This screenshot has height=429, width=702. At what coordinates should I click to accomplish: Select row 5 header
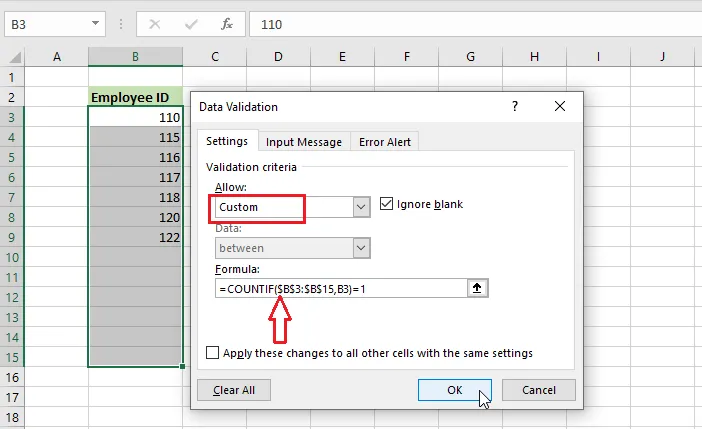(12, 157)
